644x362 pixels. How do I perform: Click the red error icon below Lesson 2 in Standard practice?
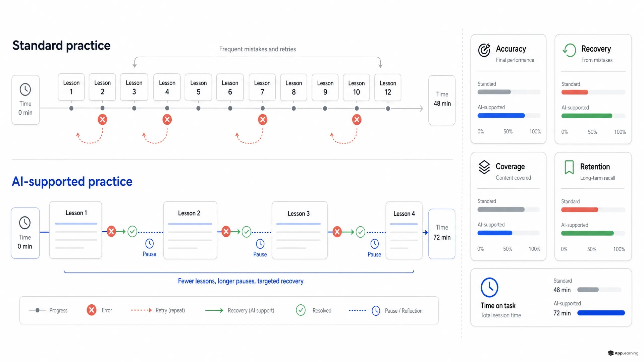click(102, 119)
